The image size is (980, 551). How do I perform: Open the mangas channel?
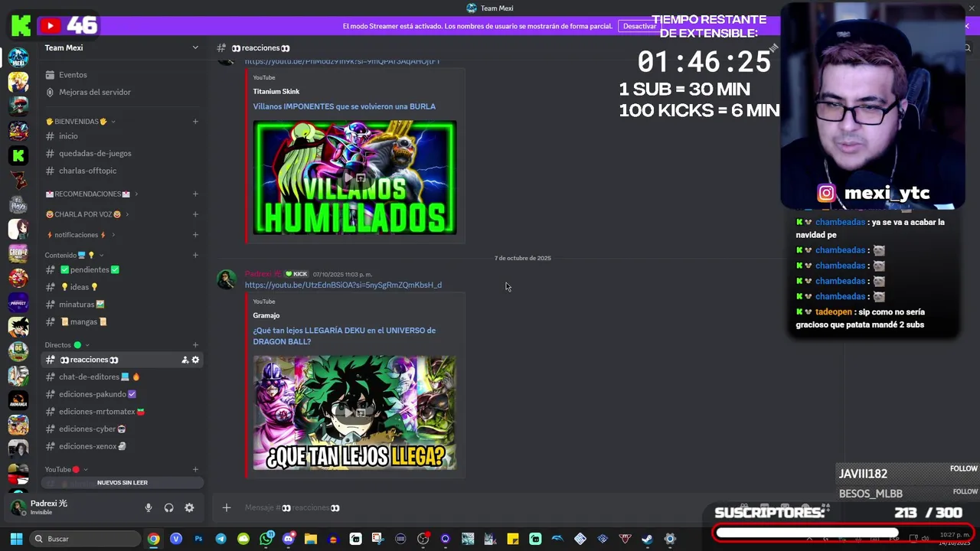(122, 322)
